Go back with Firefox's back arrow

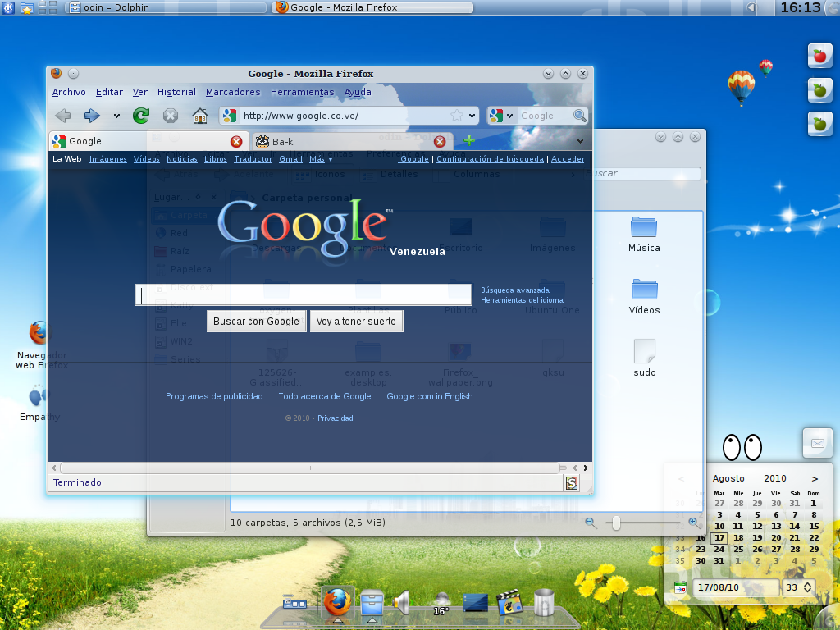[x=63, y=115]
